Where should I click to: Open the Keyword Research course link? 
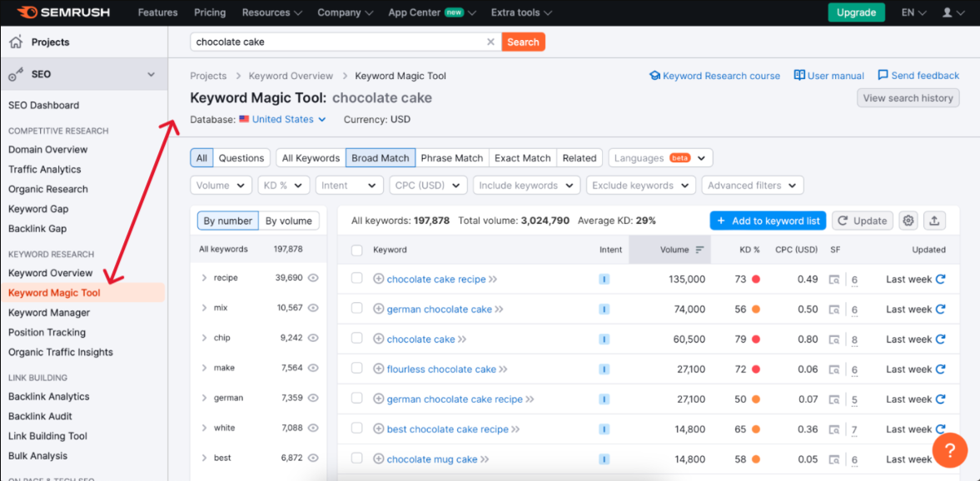pyautogui.click(x=715, y=76)
